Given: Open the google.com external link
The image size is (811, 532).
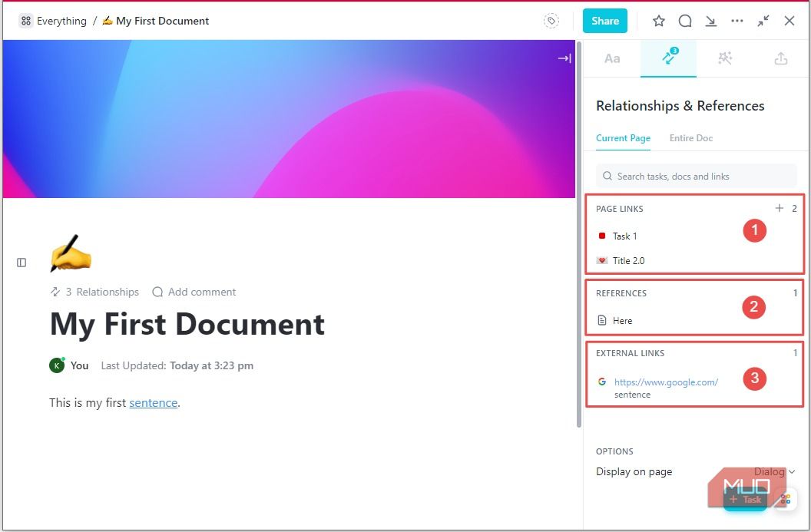Looking at the screenshot, I should pos(665,382).
